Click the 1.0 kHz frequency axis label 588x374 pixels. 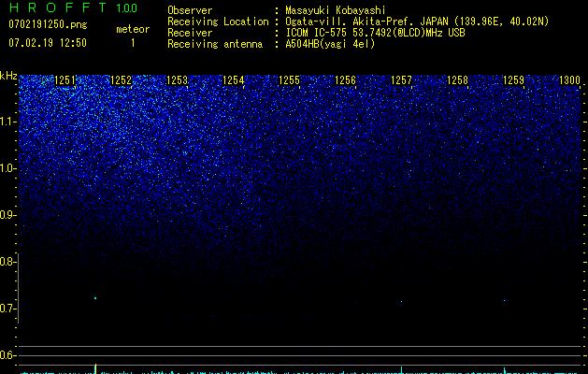tap(7, 168)
